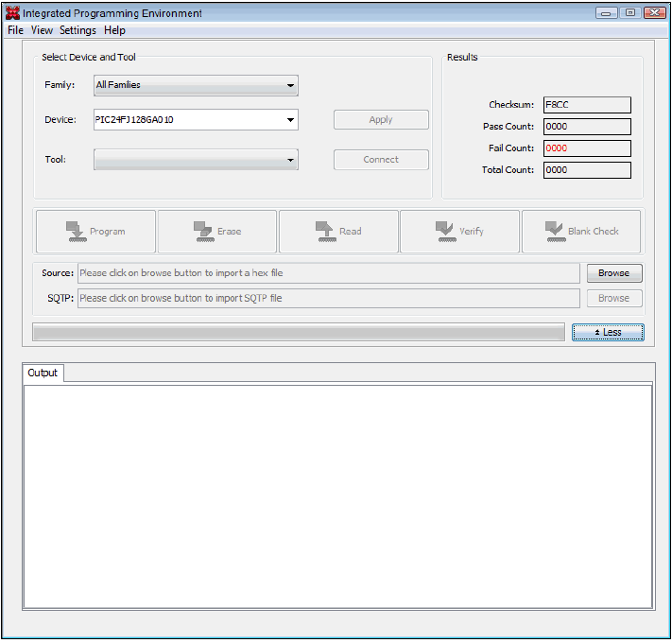The image size is (672, 643).
Task: Click the Connect button
Action: pos(381,160)
